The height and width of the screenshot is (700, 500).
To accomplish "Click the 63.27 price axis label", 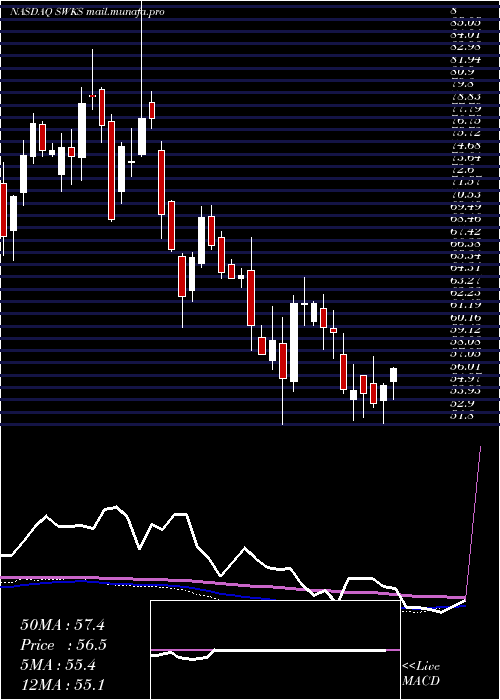I will [x=465, y=281].
